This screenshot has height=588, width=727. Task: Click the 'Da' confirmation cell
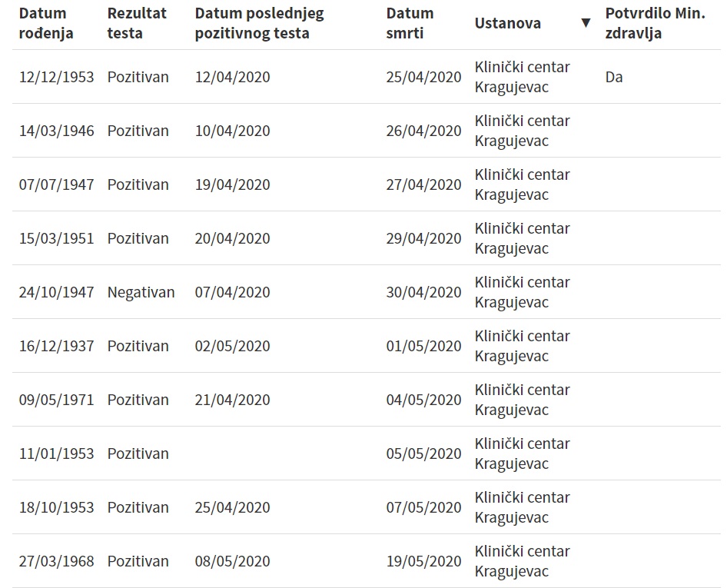coord(614,77)
